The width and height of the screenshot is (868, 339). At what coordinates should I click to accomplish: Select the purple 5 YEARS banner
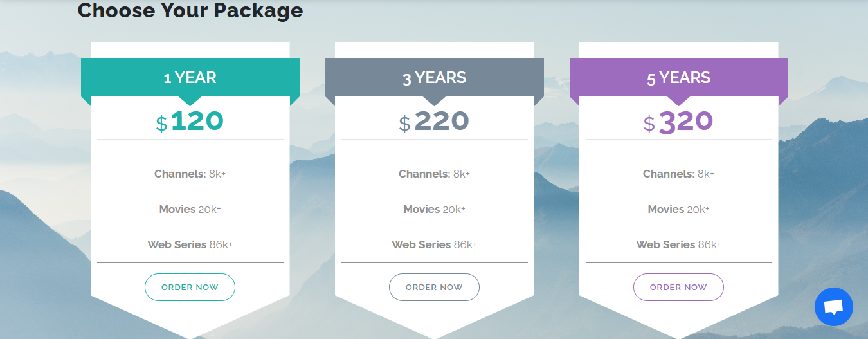coord(679,78)
